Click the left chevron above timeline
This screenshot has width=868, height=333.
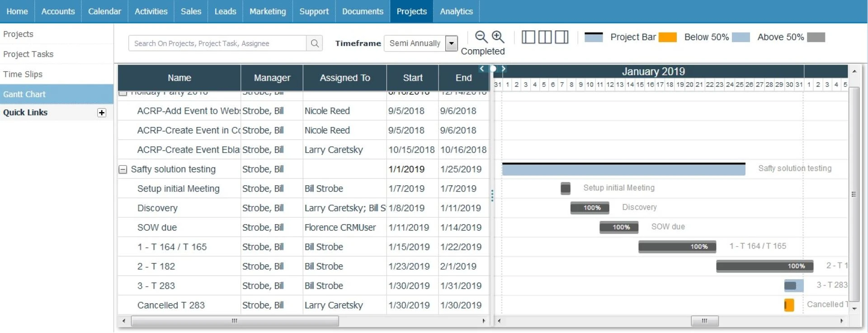(x=482, y=69)
